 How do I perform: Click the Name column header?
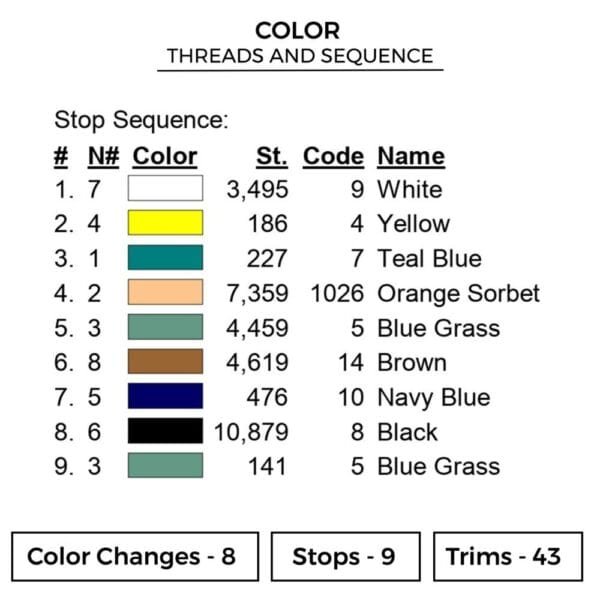coord(411,157)
